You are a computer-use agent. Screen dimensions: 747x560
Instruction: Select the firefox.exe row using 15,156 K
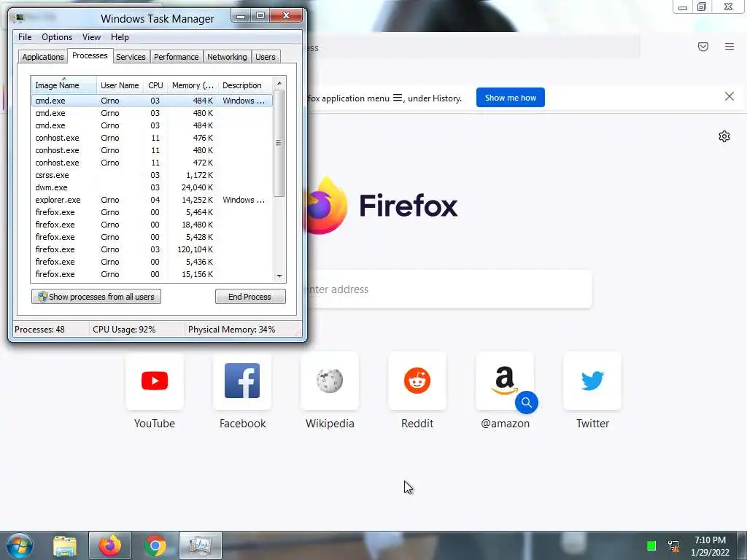(x=152, y=274)
